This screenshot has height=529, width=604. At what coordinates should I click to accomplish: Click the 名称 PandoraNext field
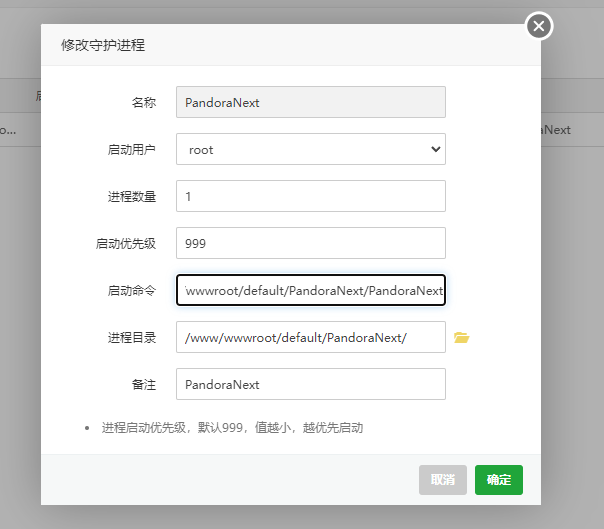311,102
